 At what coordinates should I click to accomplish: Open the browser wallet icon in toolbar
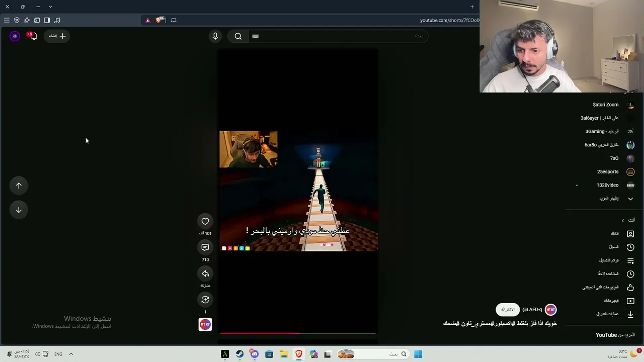click(x=37, y=20)
